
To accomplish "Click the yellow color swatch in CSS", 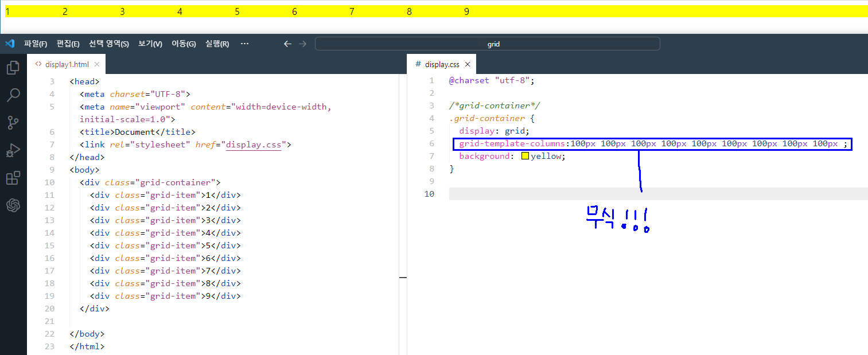I will (x=525, y=156).
